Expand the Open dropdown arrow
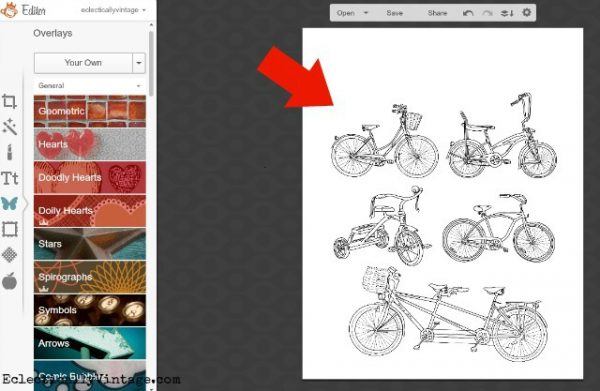The height and width of the screenshot is (391, 600). 366,13
